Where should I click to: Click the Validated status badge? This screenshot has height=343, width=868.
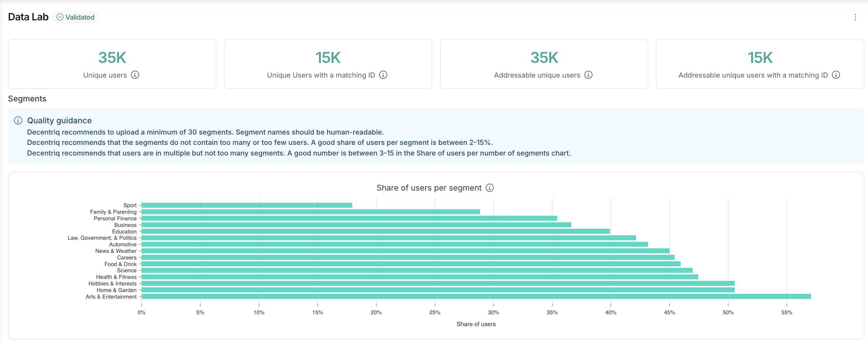[x=76, y=17]
